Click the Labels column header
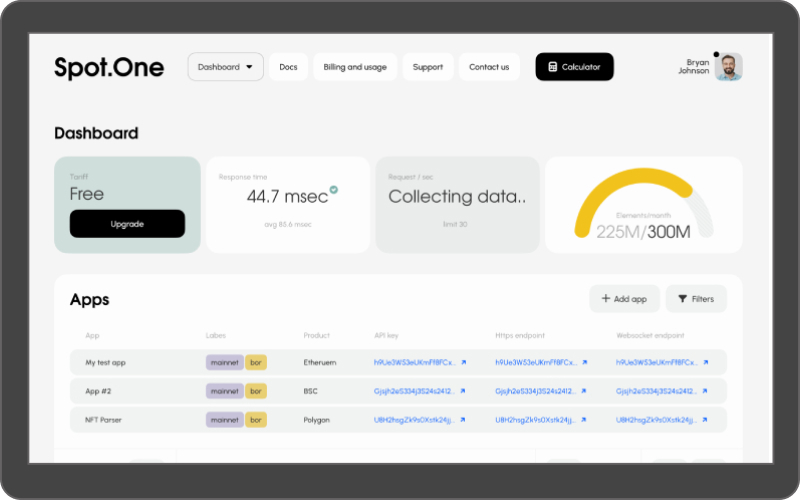 tap(215, 335)
